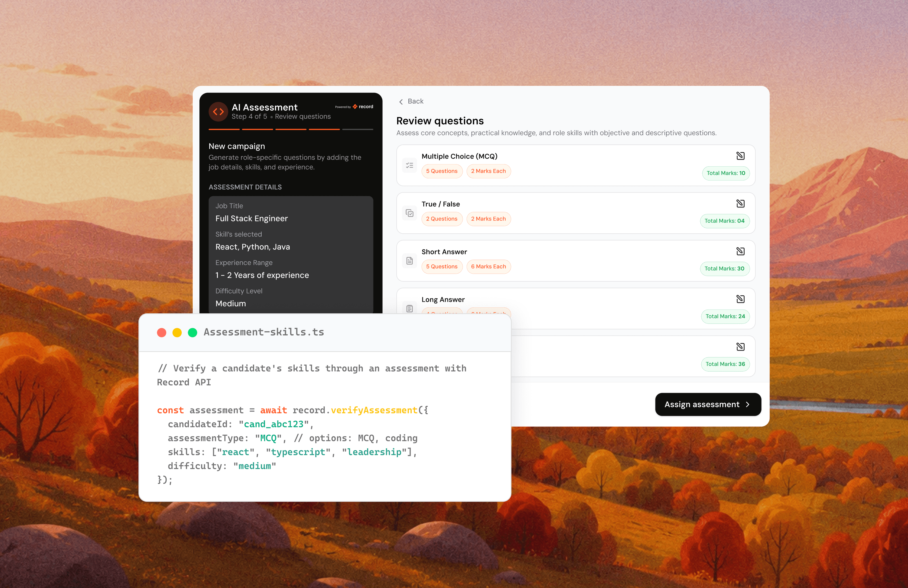
Task: Maximize the code window with the green dot
Action: (193, 333)
